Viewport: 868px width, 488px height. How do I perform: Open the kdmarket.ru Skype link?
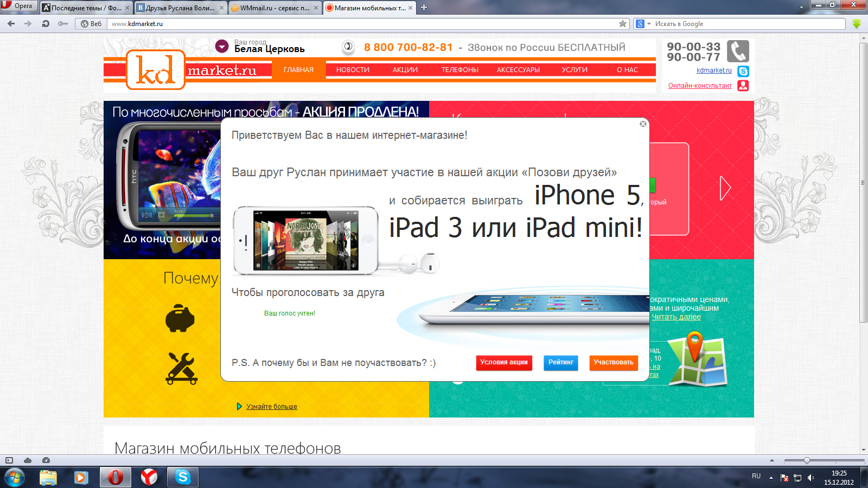pyautogui.click(x=714, y=70)
